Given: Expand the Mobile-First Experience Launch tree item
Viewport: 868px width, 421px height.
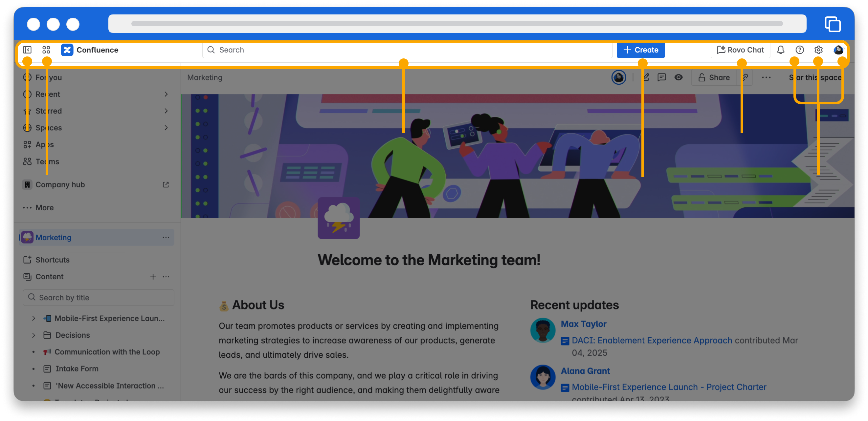Looking at the screenshot, I should point(33,318).
